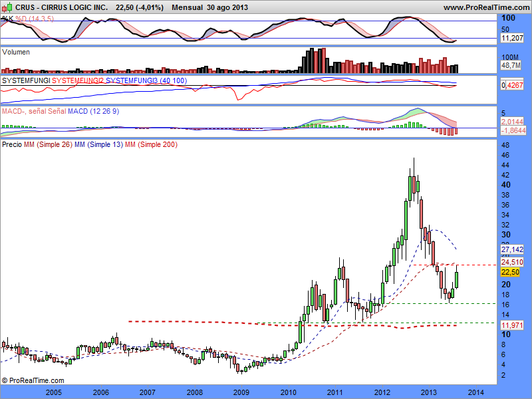Screen dimensions: 532x399
Task: Click the 'MM (Simple 26)' moving average label
Action: point(48,144)
